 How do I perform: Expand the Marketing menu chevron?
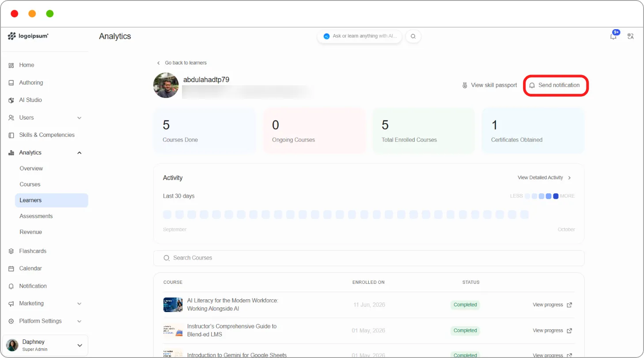click(x=80, y=304)
